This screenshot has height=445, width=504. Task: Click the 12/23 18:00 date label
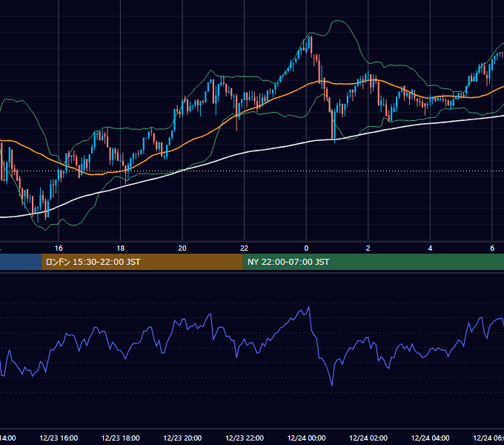click(x=121, y=438)
